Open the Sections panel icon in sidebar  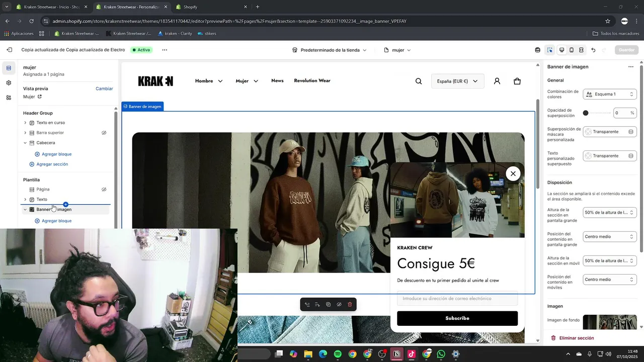(x=9, y=68)
